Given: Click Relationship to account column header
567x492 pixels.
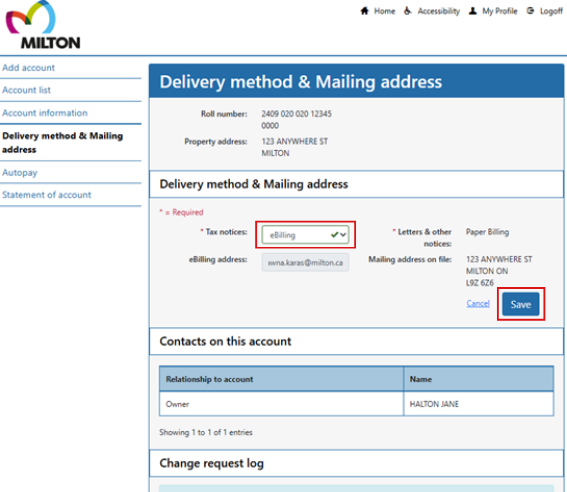Looking at the screenshot, I should click(x=281, y=379).
